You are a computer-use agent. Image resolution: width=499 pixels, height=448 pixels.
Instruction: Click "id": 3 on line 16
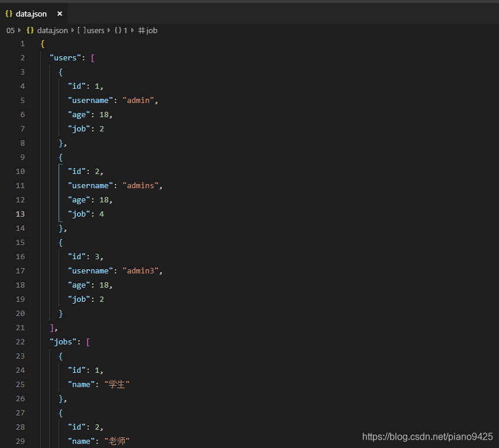click(x=85, y=257)
